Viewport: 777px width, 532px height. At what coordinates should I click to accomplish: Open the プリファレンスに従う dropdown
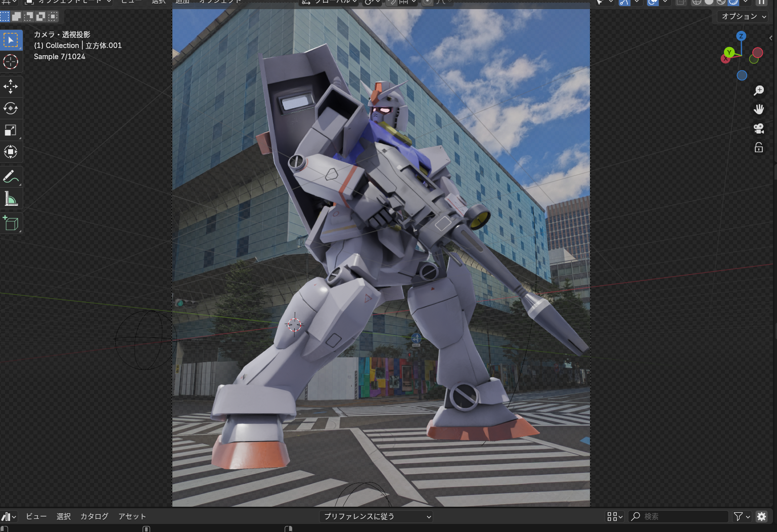(x=376, y=516)
